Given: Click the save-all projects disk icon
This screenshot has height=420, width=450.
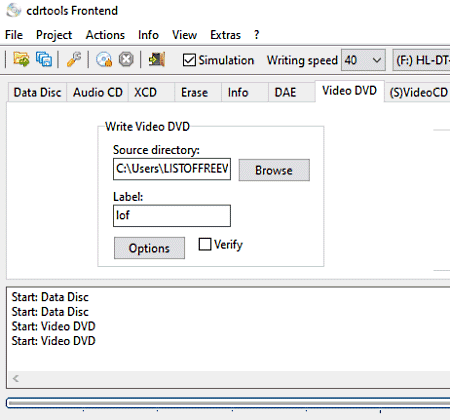Looking at the screenshot, I should (44, 60).
